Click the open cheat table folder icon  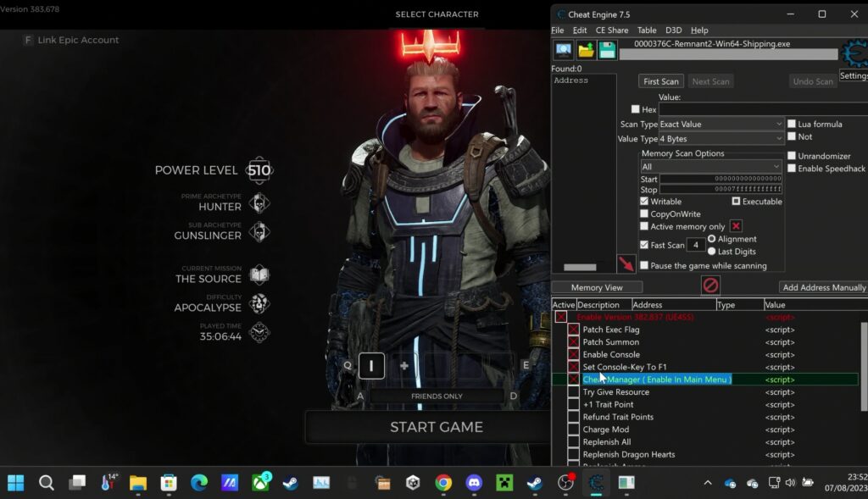pos(586,50)
